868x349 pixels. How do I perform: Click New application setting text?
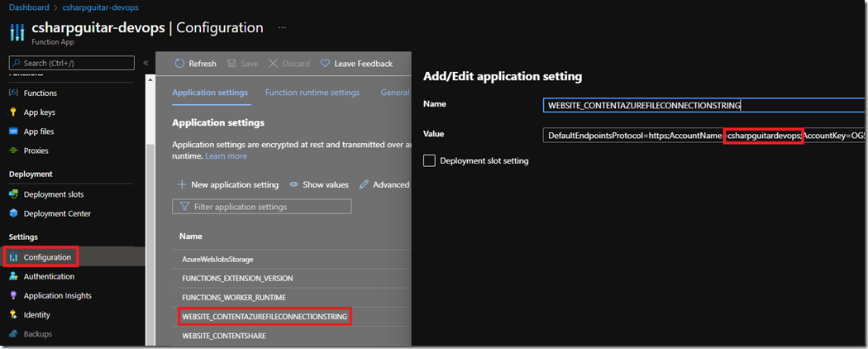[235, 184]
